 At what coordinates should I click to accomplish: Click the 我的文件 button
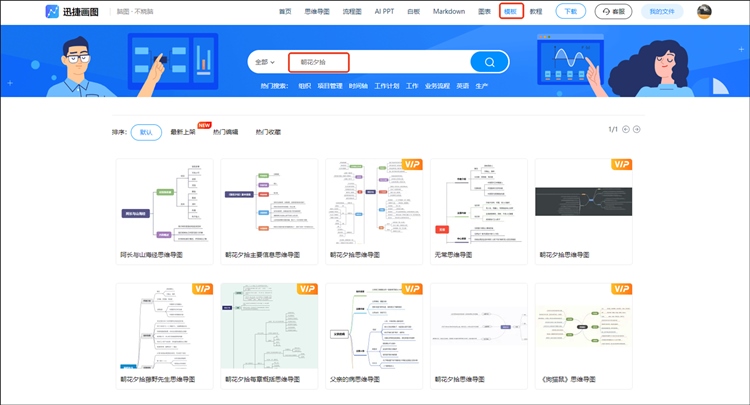click(x=662, y=11)
